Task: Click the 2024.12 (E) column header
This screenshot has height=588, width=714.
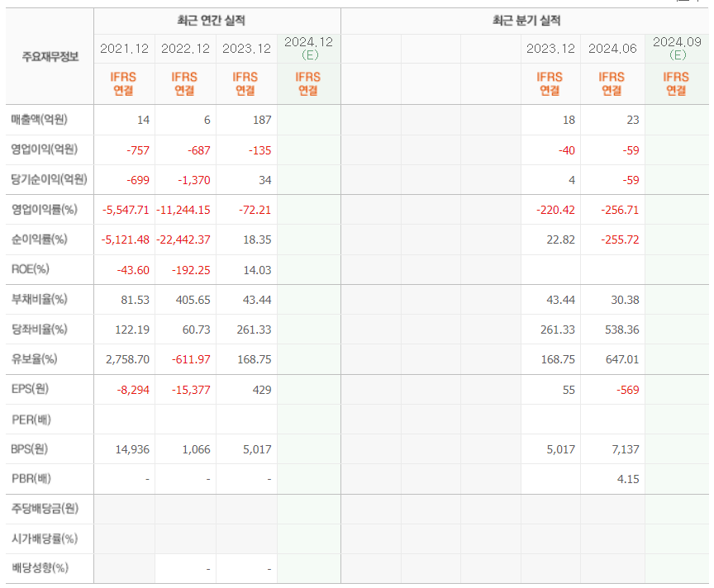Action: pos(309,48)
